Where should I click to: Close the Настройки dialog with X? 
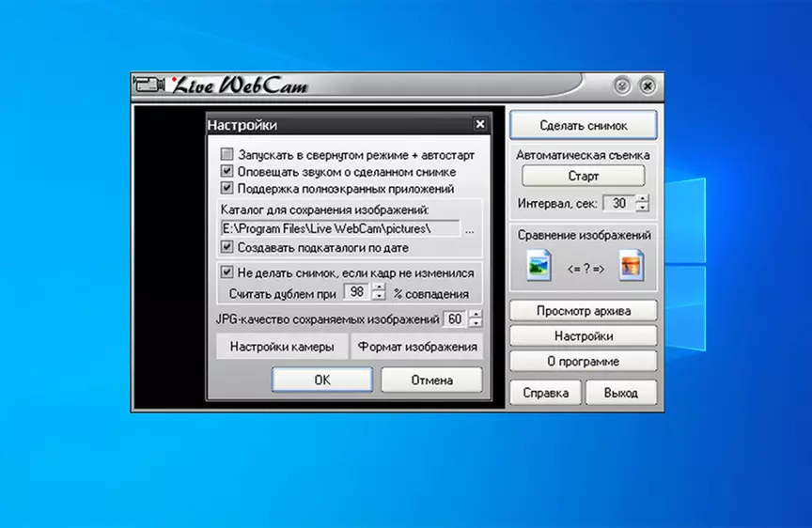(480, 124)
